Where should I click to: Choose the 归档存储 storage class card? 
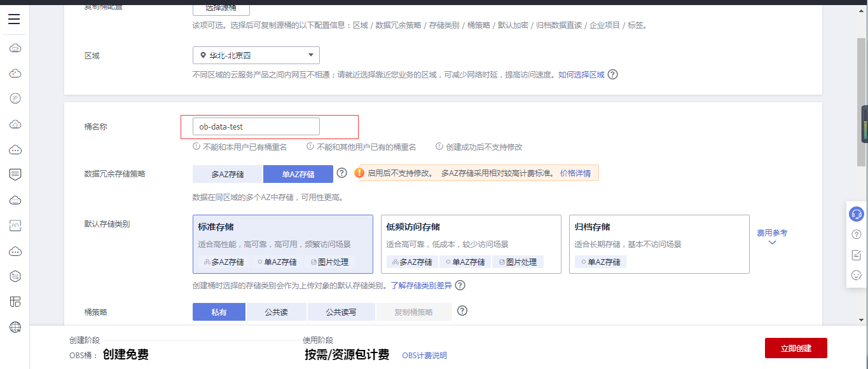click(x=659, y=244)
